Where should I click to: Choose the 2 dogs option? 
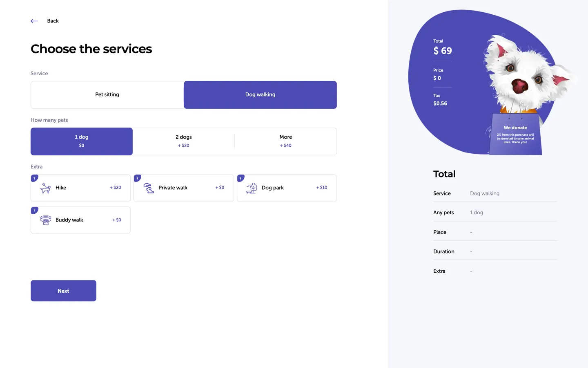[184, 141]
